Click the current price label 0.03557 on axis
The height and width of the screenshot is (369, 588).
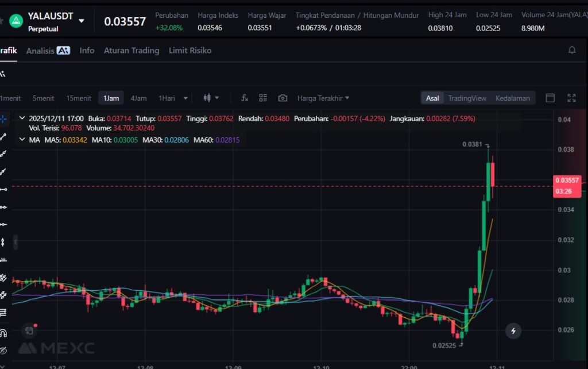point(567,180)
